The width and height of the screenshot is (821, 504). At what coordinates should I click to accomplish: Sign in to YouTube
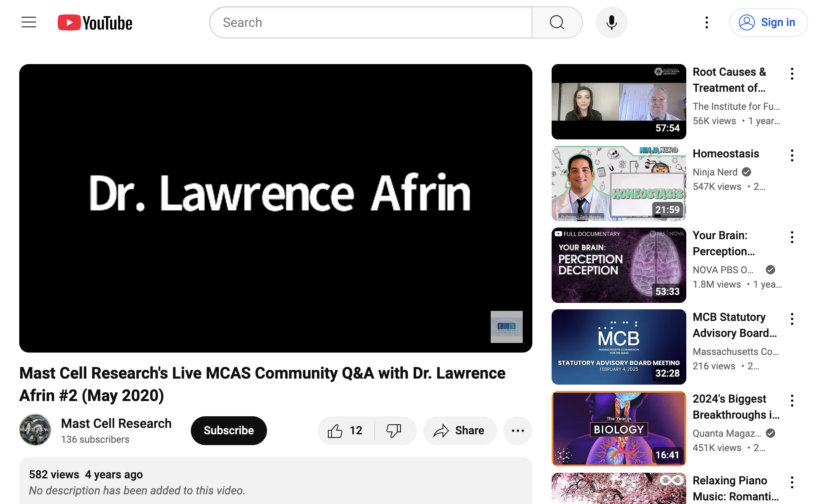pos(768,22)
